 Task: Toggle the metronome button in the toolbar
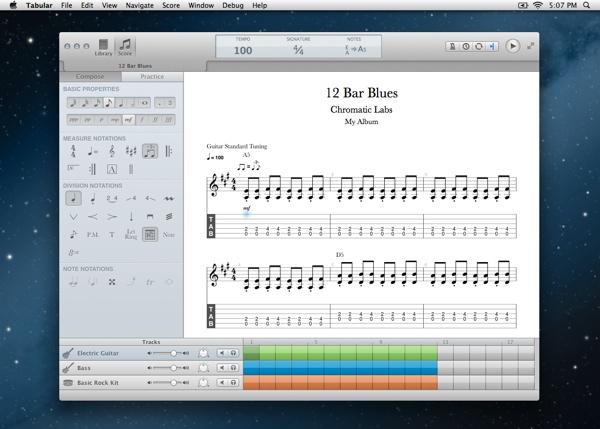pos(452,46)
